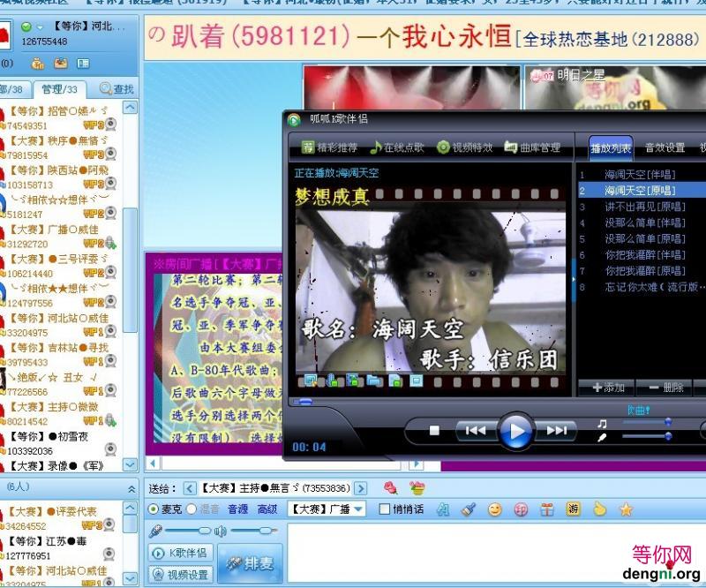Select the 麦克 radio button
Screen dimensions: 706x588
pos(154,509)
